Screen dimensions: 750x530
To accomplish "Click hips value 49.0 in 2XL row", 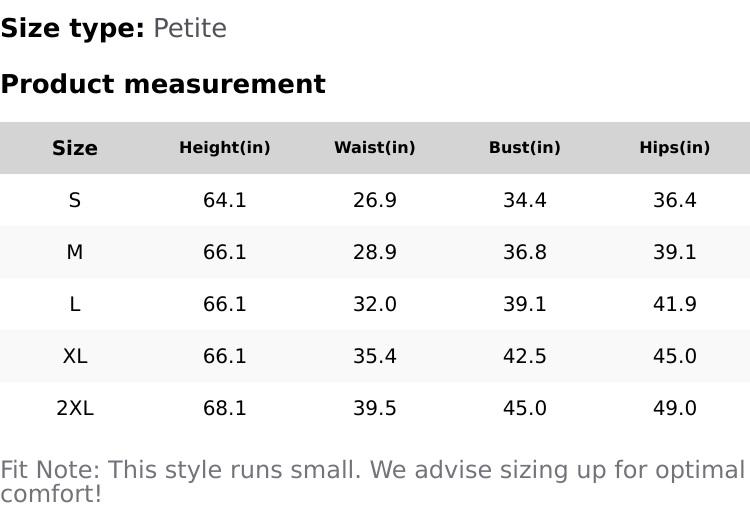I will point(675,408).
